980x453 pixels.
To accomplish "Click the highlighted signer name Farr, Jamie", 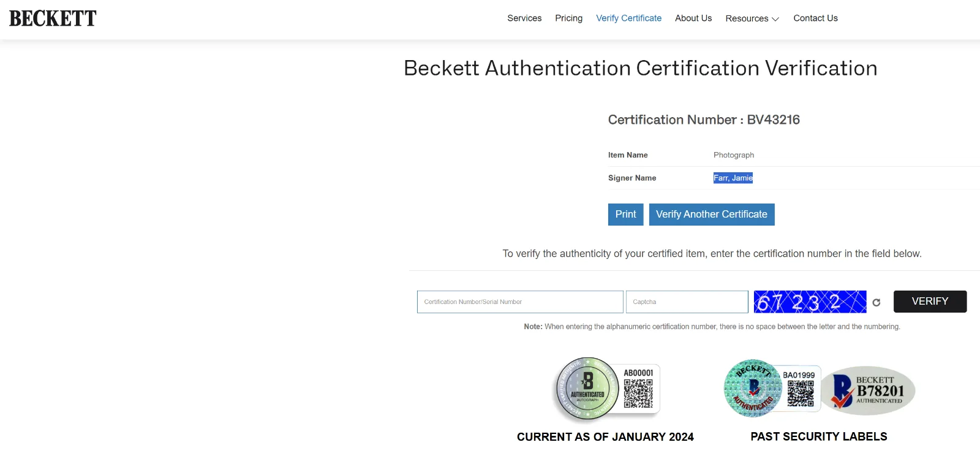I will point(733,178).
